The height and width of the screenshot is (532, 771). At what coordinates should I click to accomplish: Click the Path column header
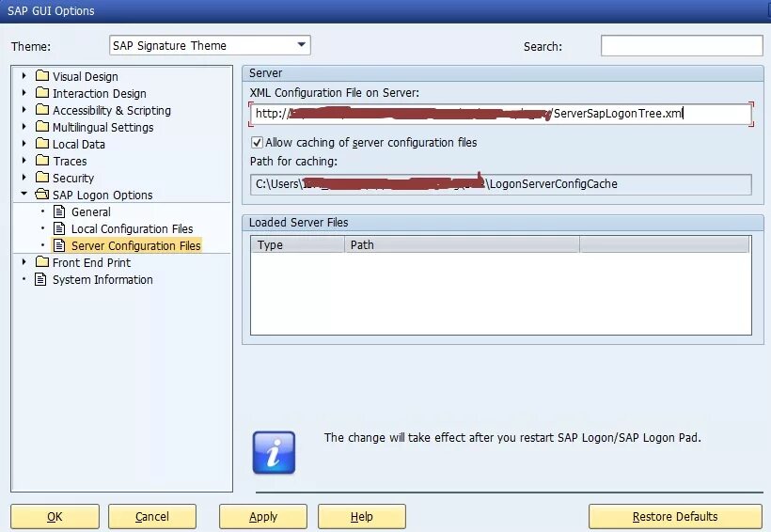pyautogui.click(x=462, y=245)
